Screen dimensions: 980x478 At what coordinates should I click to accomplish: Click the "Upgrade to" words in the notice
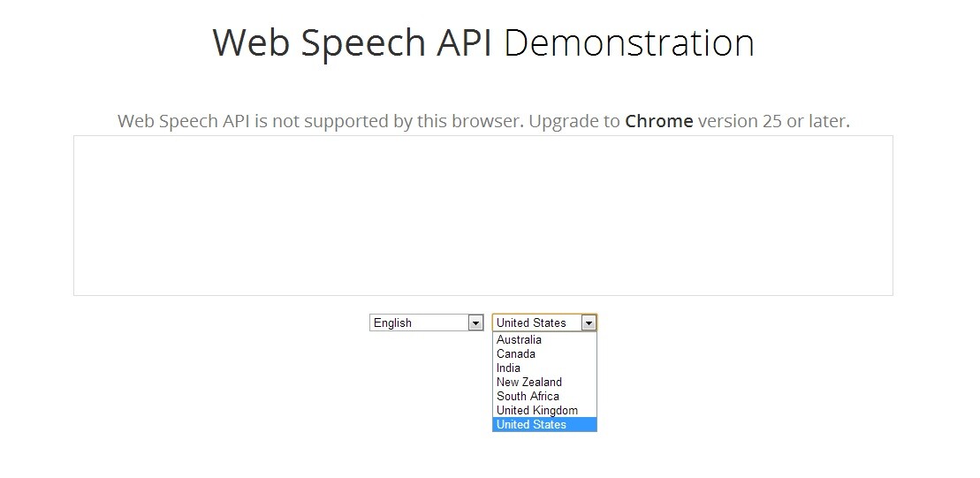point(574,121)
